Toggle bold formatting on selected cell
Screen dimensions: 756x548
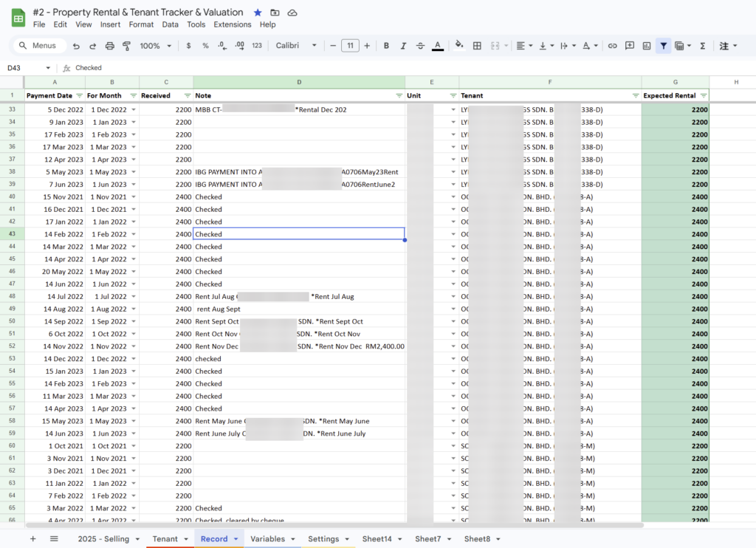385,45
